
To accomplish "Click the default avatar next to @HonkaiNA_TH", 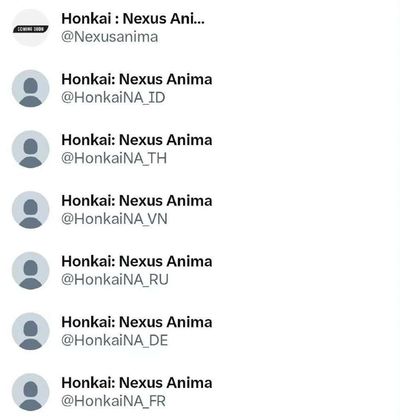I will pyautogui.click(x=30, y=149).
